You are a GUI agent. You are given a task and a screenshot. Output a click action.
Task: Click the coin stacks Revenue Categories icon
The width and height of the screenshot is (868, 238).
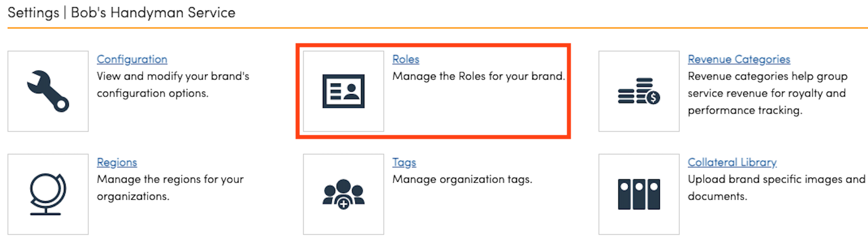point(639,91)
